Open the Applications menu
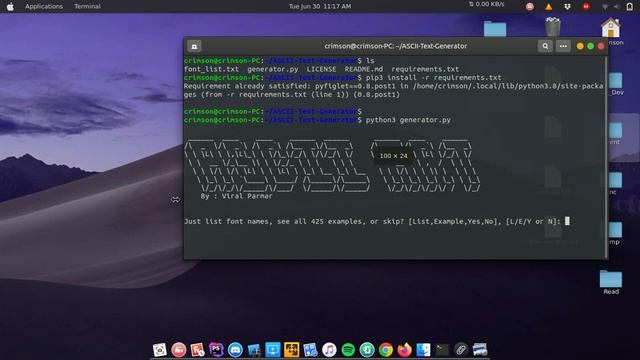The width and height of the screenshot is (640, 360). tap(44, 7)
